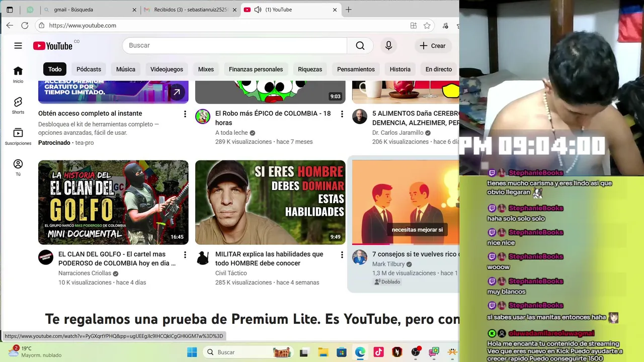This screenshot has width=644, height=362.
Task: Select the Historia filter chip
Action: tap(400, 69)
